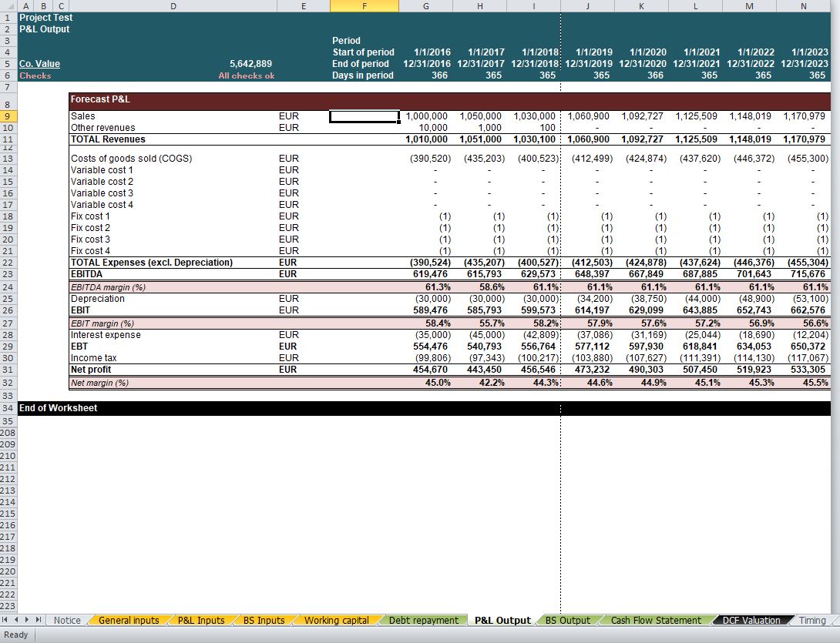Select the Sales row label
Viewport: 840px width, 643px height.
pyautogui.click(x=83, y=116)
